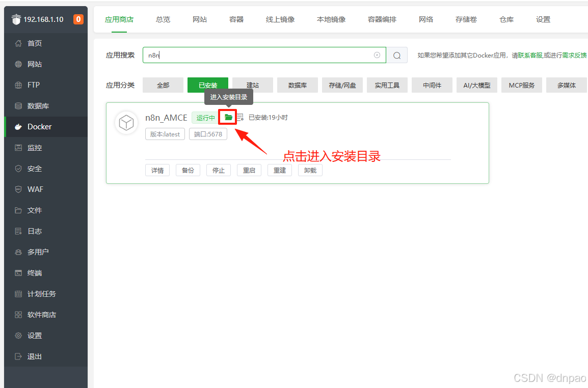Viewport: 588px width, 388px height.
Task: Click 退出 to log out
Action: (46, 356)
